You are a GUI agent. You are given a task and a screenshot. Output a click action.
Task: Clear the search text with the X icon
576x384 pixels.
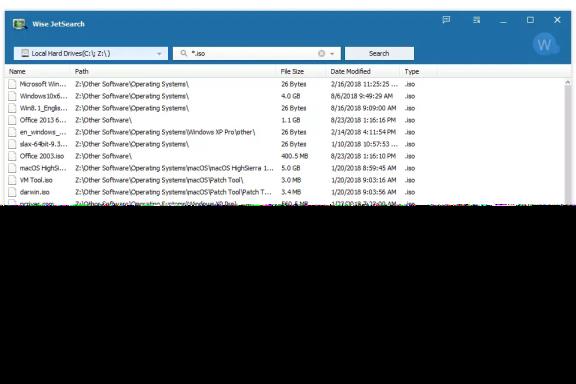[x=321, y=53]
